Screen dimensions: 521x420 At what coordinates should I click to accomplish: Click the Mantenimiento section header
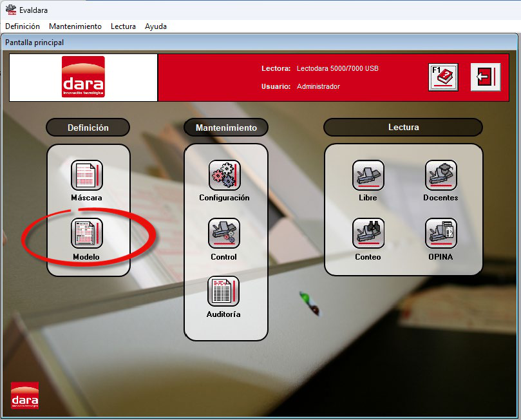pyautogui.click(x=226, y=128)
